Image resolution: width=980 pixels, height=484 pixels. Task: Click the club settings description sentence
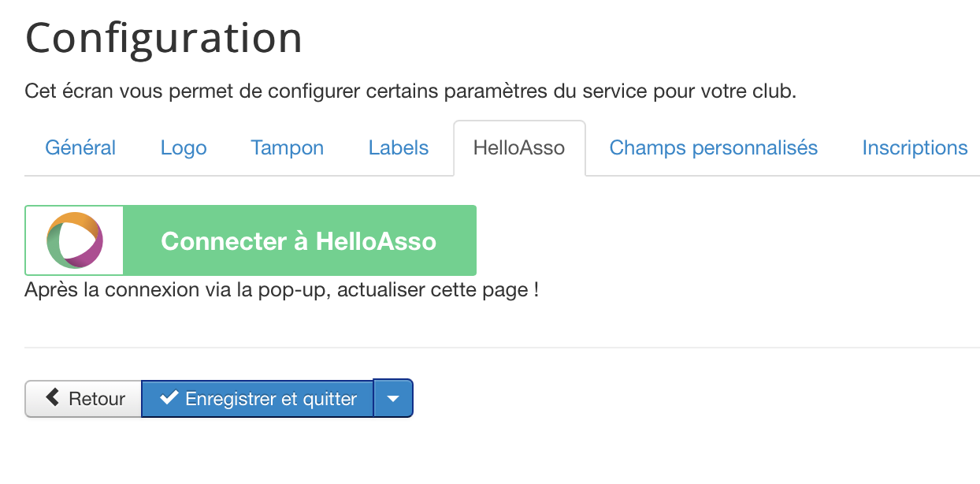pyautogui.click(x=410, y=91)
